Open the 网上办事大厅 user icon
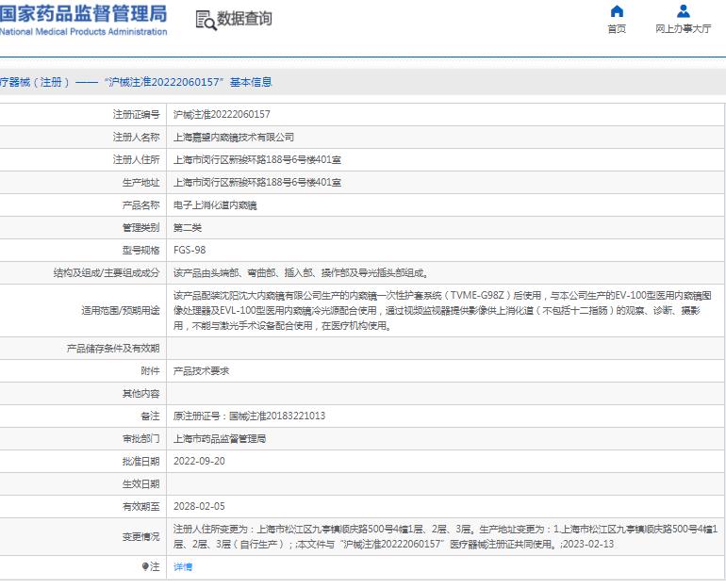This screenshot has width=726, height=588. pos(683,10)
